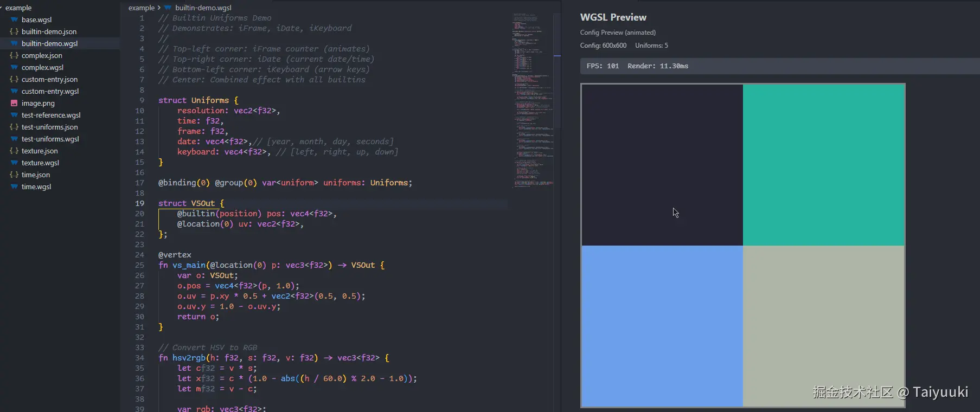Click line number 19 in the gutter
The height and width of the screenshot is (412, 980).
click(139, 203)
